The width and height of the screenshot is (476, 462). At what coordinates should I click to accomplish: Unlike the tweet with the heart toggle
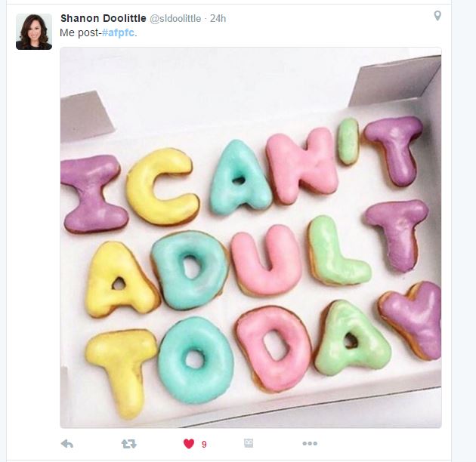[189, 444]
